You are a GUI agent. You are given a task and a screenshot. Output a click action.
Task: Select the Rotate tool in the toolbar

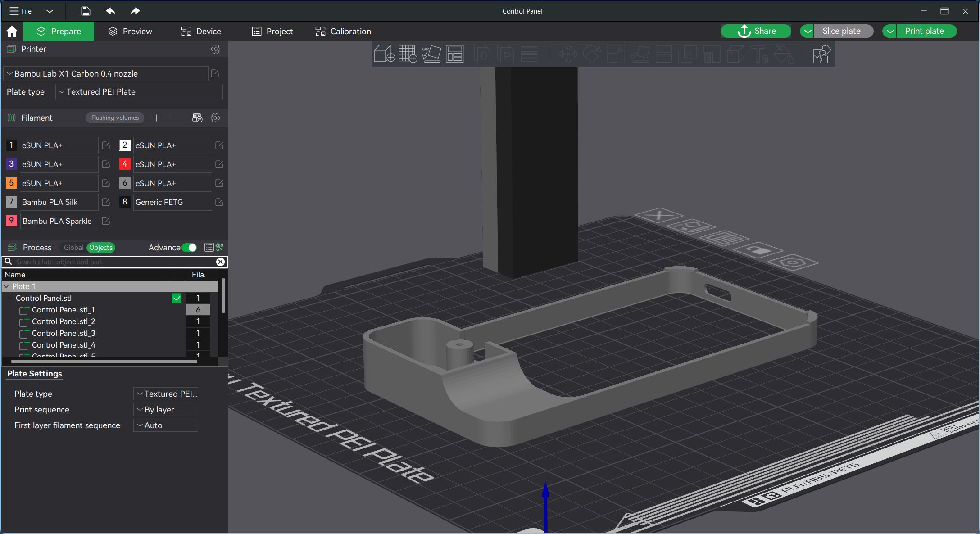coord(592,54)
